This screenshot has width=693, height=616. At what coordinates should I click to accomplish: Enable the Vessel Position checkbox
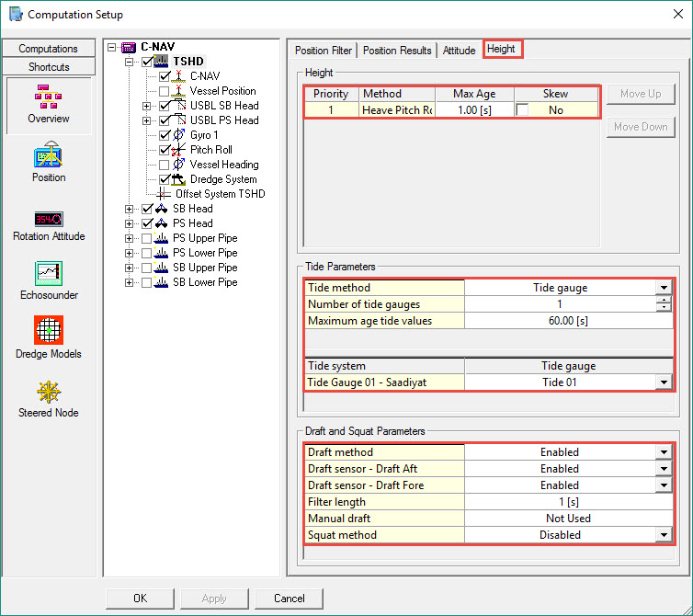[x=165, y=91]
